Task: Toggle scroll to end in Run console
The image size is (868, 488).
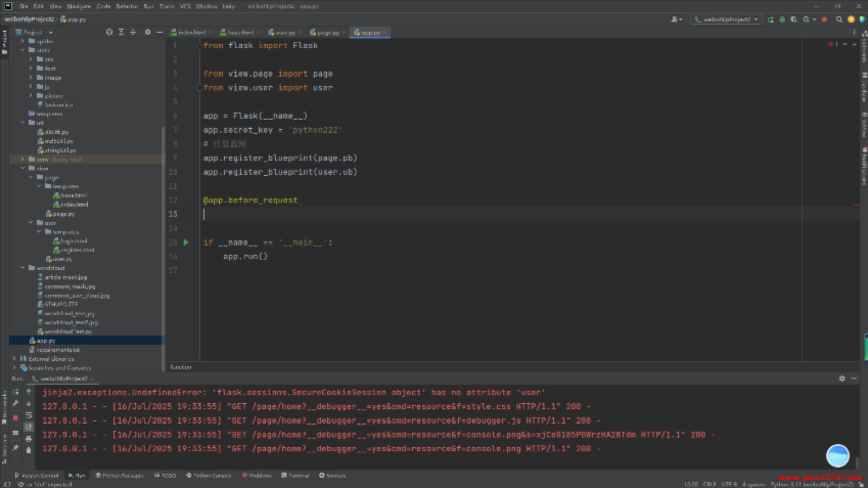Action: (28, 427)
